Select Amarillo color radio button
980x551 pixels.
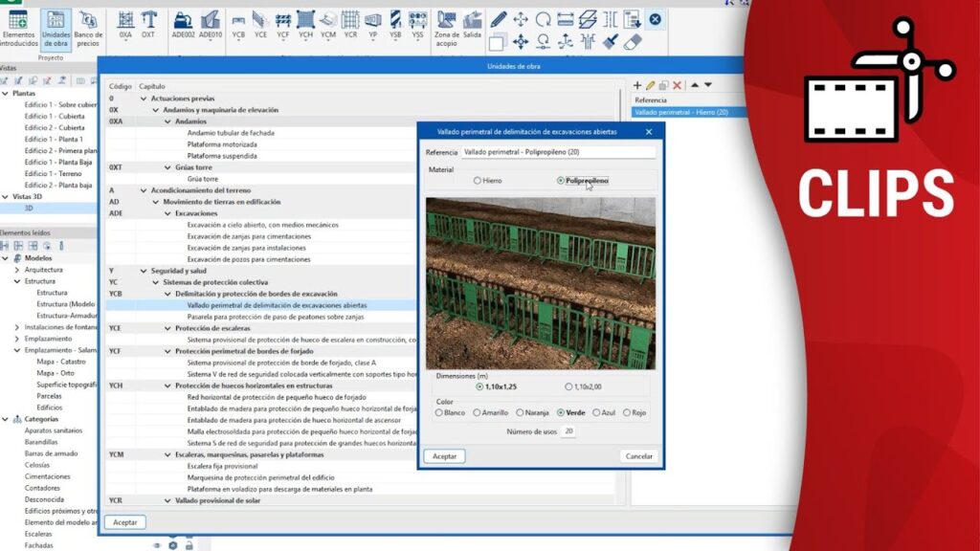(478, 413)
